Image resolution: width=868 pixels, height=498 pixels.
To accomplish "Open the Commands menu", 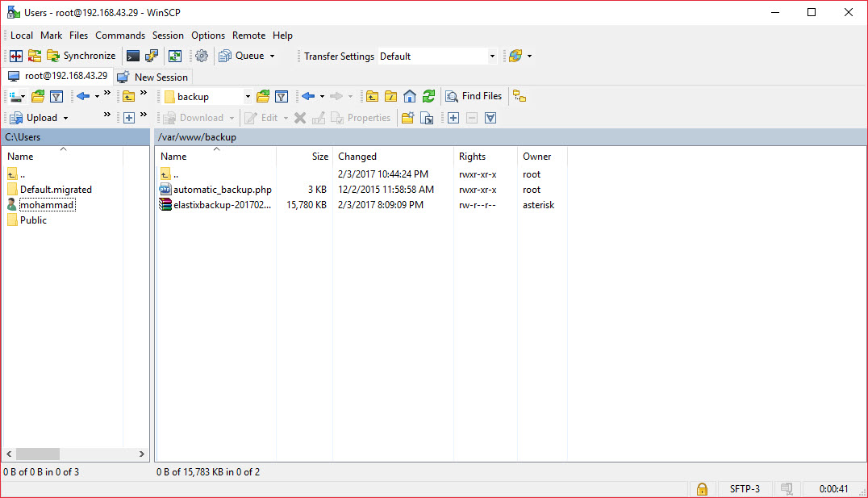I will 120,36.
